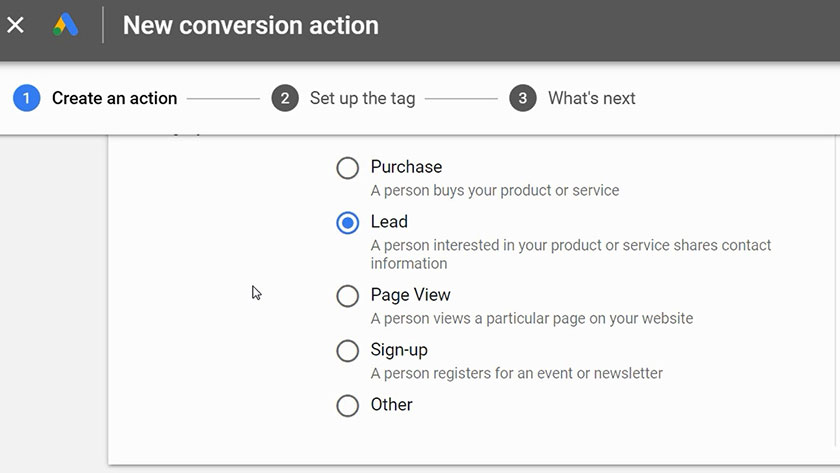Close the new conversion action dialog
Screen dimensions: 840x473
[16, 25]
